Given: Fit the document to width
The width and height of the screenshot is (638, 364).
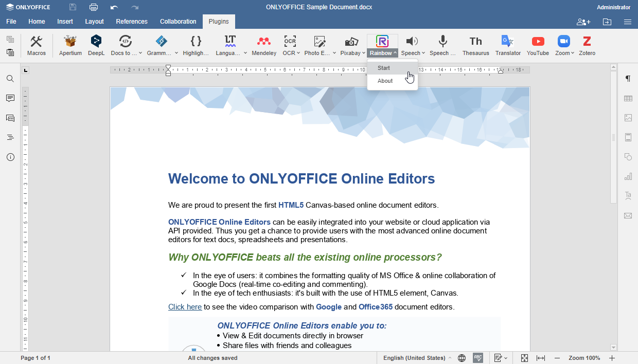Looking at the screenshot, I should point(541,358).
